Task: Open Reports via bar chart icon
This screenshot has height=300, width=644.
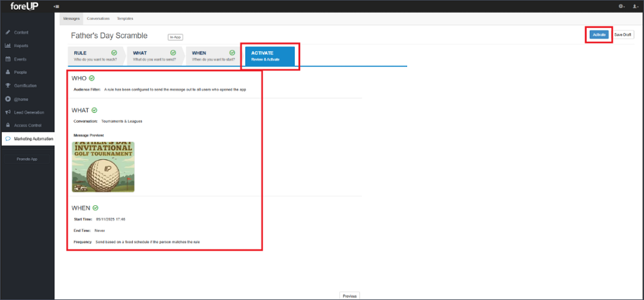Action: coord(7,46)
